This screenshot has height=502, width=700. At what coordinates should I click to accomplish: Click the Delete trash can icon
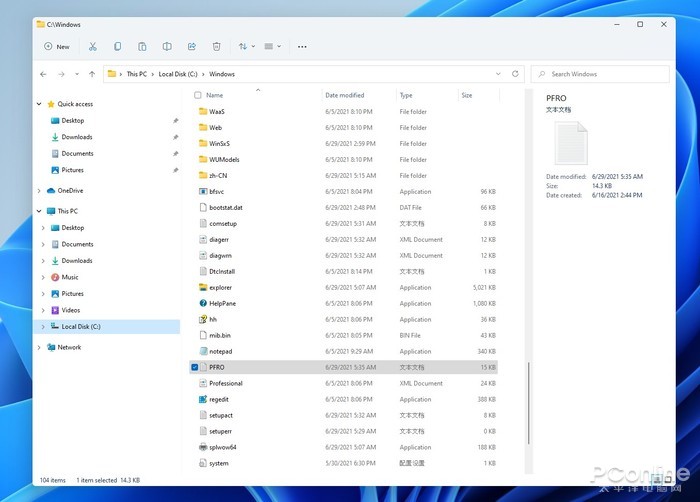[216, 46]
